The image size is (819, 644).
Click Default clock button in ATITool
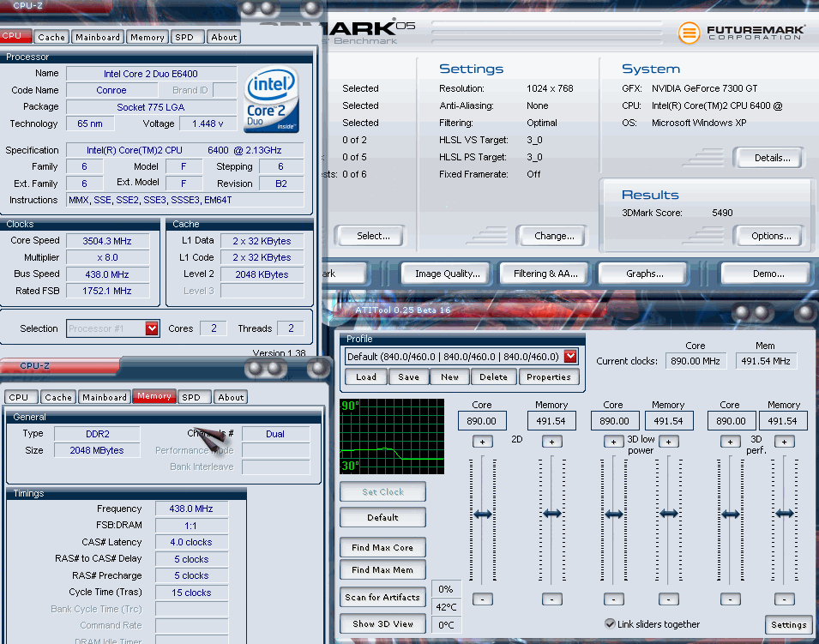coord(382,518)
